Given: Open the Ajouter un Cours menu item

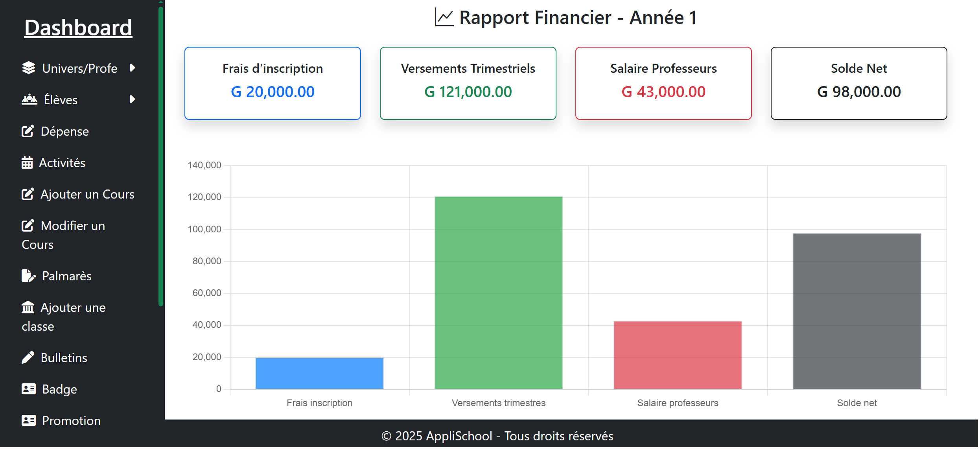Looking at the screenshot, I should (x=87, y=194).
